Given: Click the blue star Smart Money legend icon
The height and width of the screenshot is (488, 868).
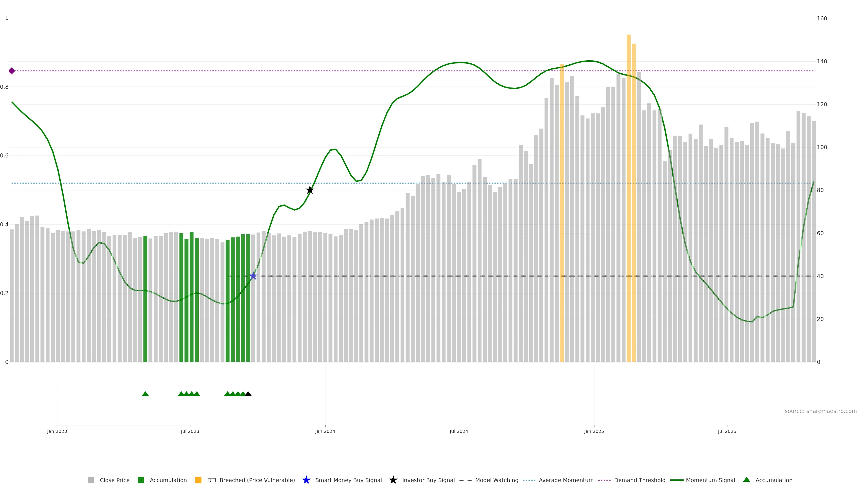Looking at the screenshot, I should (x=306, y=480).
